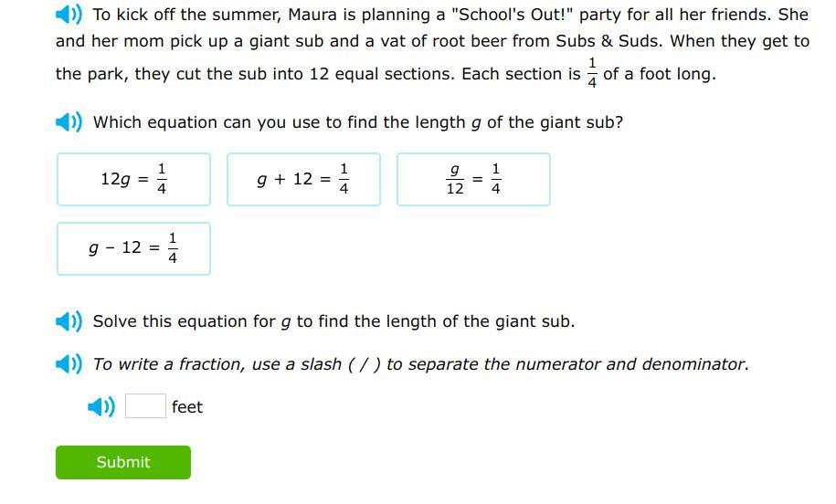Click the speaker icon beside the answer box
The height and width of the screenshot is (504, 836).
[x=101, y=407]
